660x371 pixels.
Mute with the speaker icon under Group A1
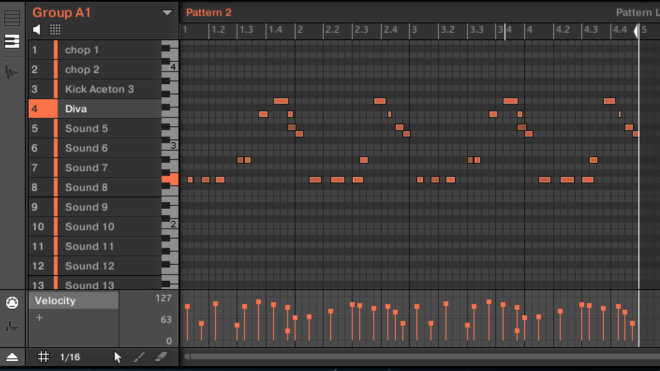point(37,29)
